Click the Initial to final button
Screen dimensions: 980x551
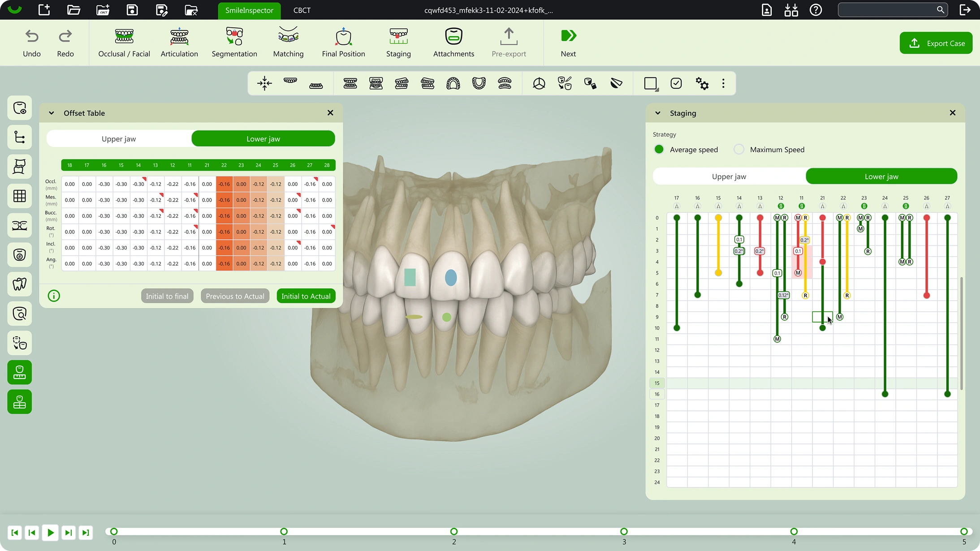pyautogui.click(x=167, y=296)
